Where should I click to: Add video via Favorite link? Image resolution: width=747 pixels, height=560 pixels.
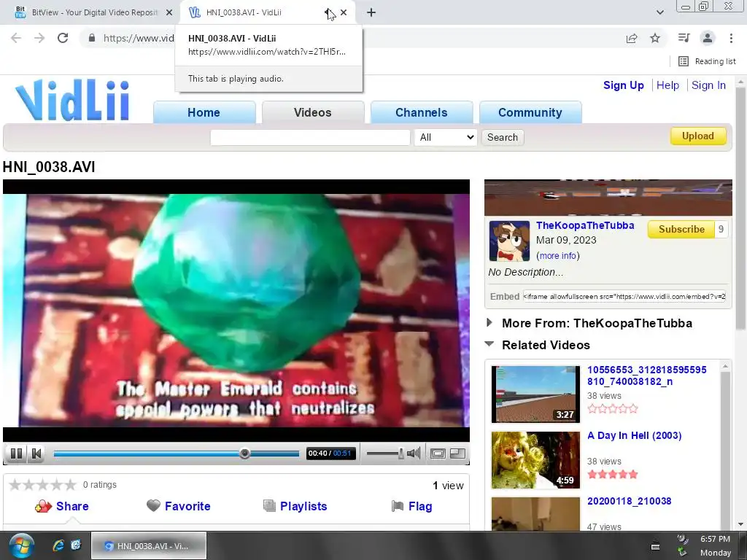pos(187,506)
